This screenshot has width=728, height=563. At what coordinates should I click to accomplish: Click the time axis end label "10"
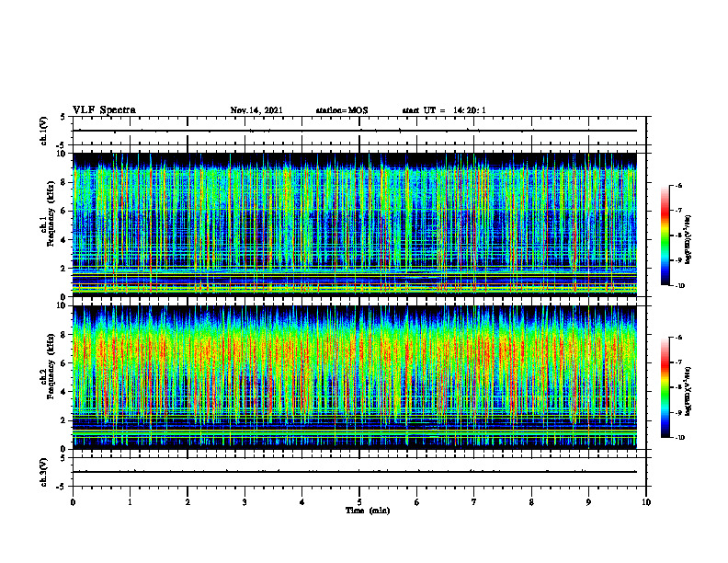coord(646,502)
